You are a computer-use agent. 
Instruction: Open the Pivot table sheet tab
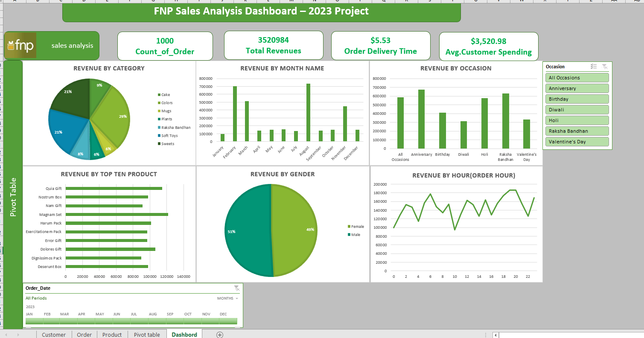coord(147,335)
